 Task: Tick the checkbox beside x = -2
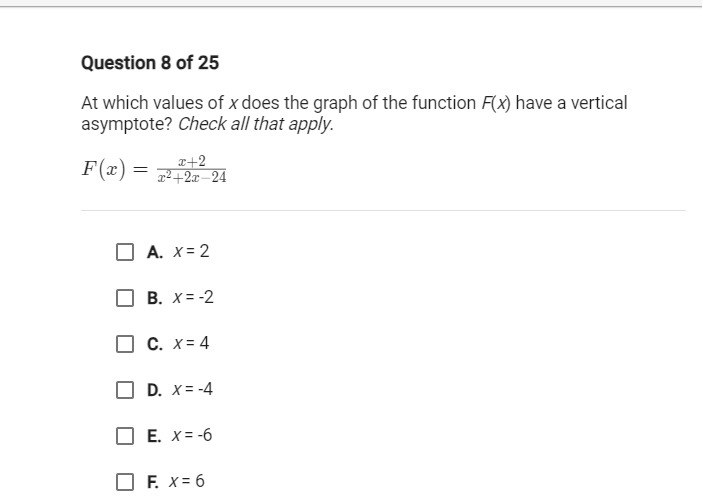pos(124,298)
